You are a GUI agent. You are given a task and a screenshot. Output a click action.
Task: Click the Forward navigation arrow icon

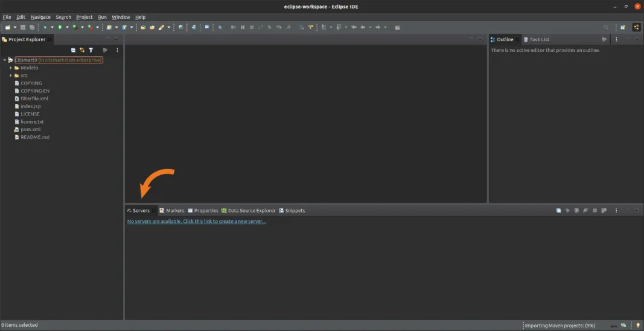point(378,27)
